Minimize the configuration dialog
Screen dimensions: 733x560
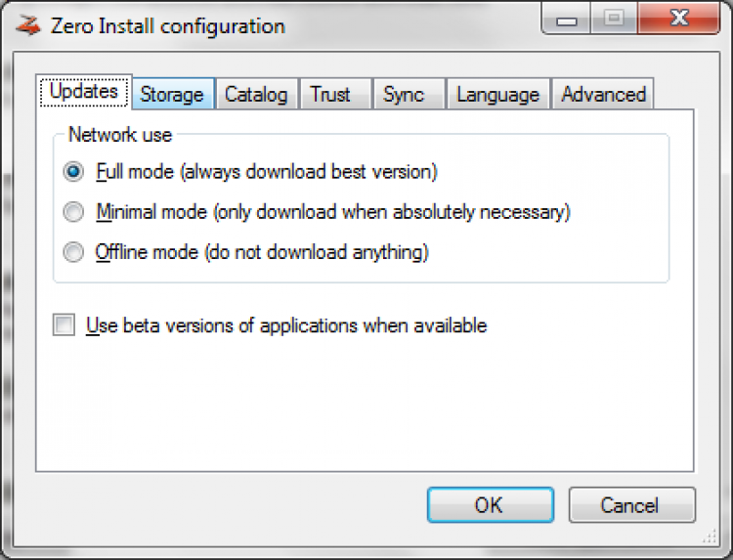pyautogui.click(x=569, y=20)
